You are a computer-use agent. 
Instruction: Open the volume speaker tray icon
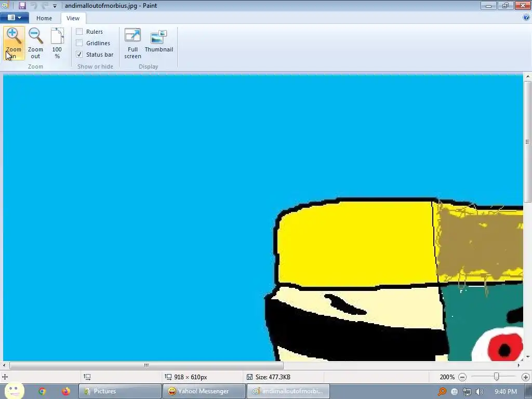pos(480,392)
